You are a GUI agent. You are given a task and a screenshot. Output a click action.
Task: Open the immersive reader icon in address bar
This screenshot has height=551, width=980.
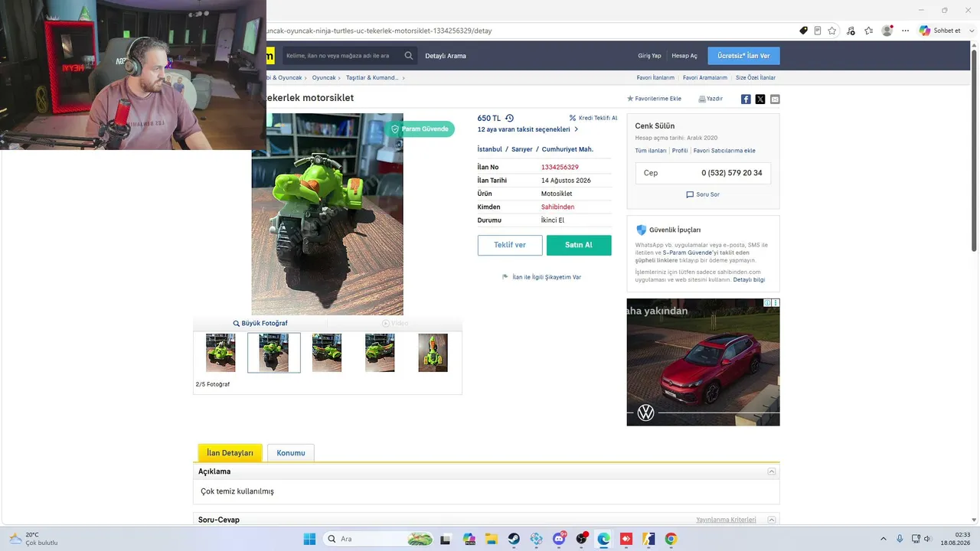(x=818, y=31)
